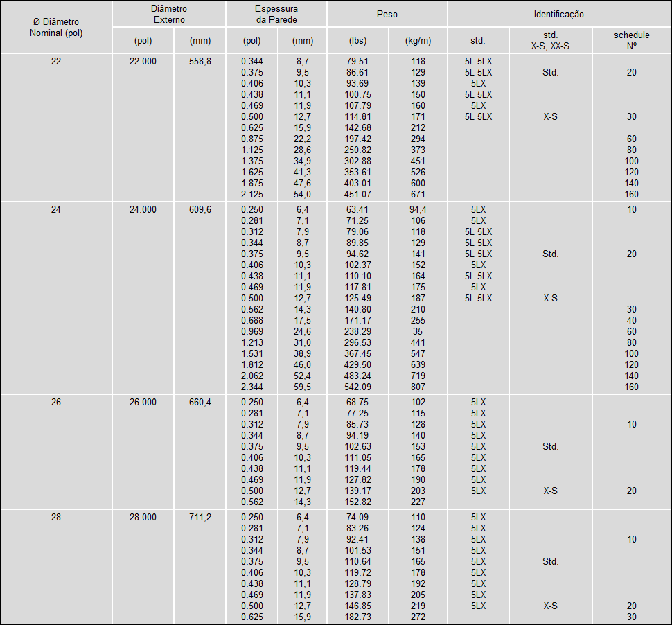Click the 'Ø Diâmetro Nominal (pol)' header

click(56, 28)
